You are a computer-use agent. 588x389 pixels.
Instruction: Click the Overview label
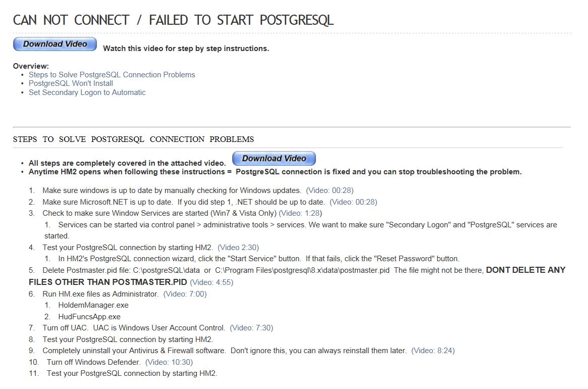pyautogui.click(x=31, y=66)
